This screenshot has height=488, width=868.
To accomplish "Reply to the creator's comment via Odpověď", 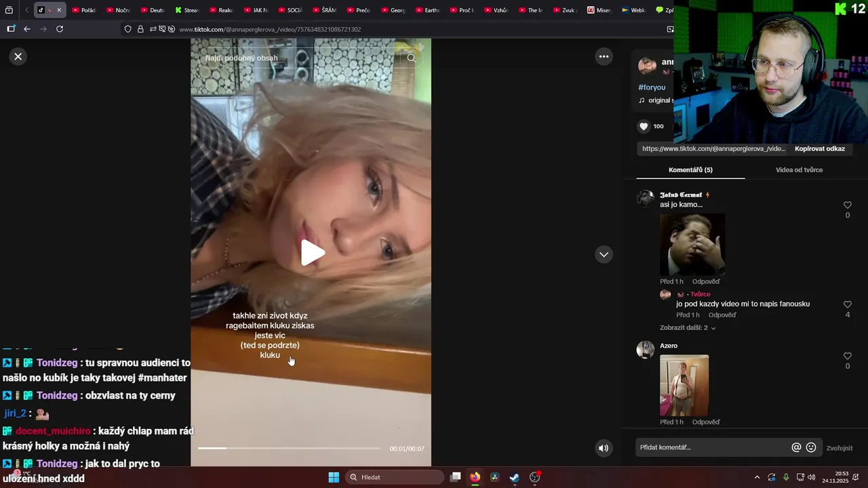I will click(x=722, y=314).
